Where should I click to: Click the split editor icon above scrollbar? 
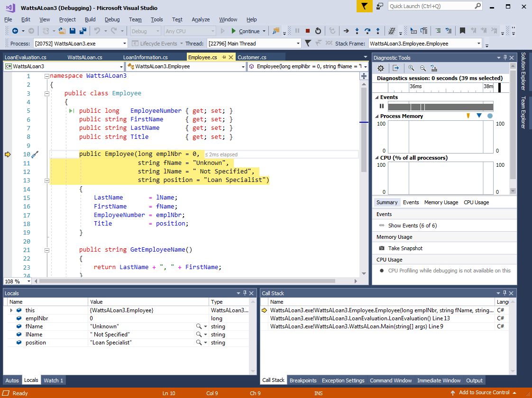364,76
